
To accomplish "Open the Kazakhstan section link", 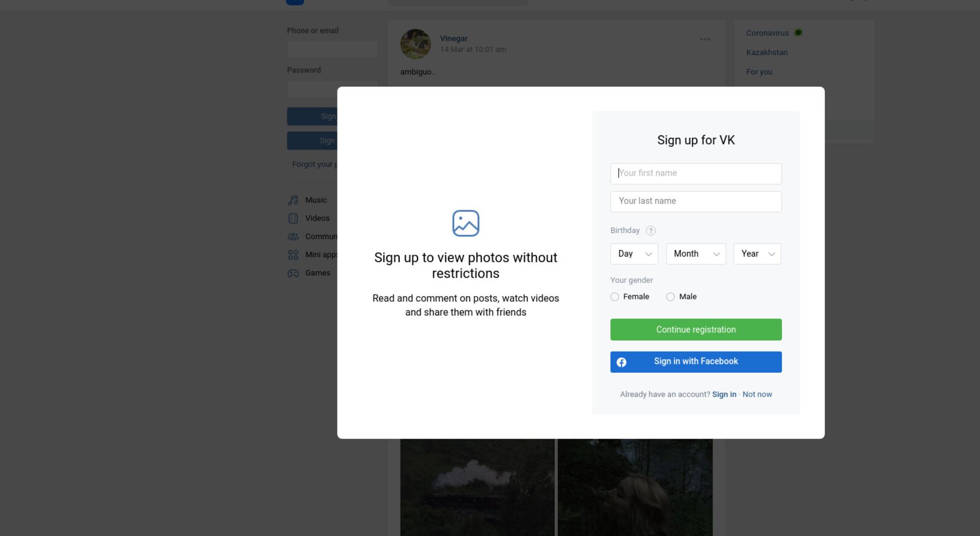I will (767, 53).
